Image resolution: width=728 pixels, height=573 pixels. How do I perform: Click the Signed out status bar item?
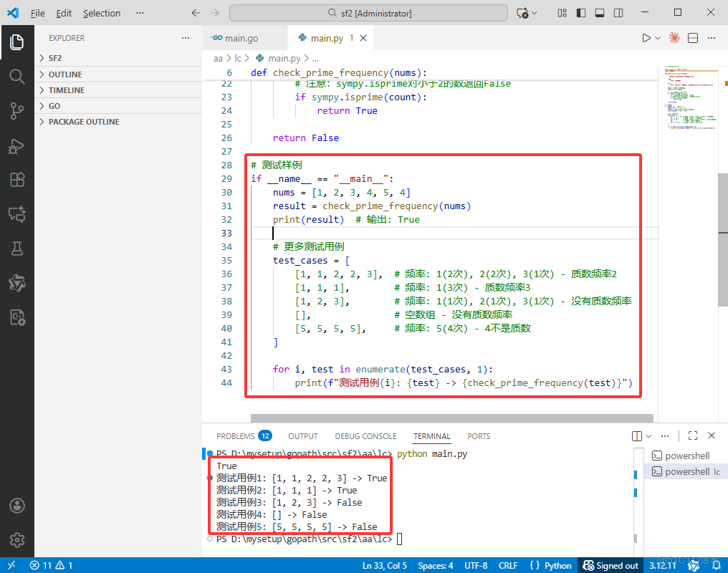click(x=610, y=565)
